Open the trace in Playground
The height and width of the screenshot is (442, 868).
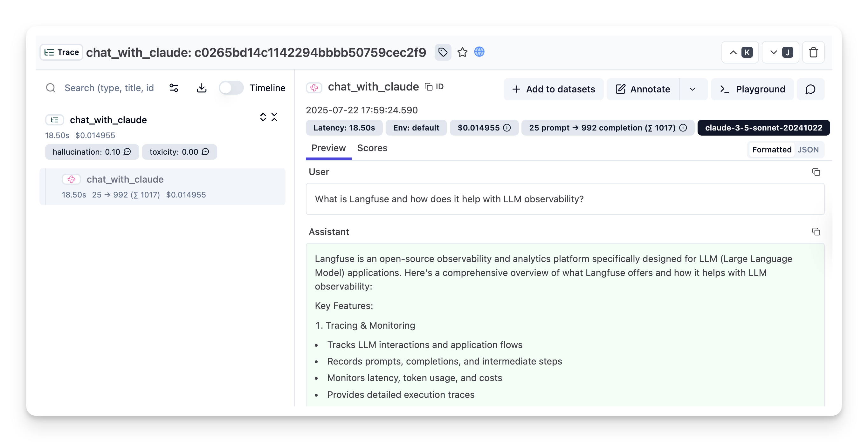[752, 89]
